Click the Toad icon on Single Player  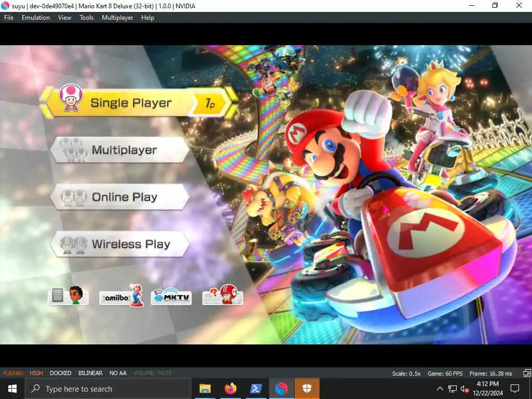pos(71,98)
